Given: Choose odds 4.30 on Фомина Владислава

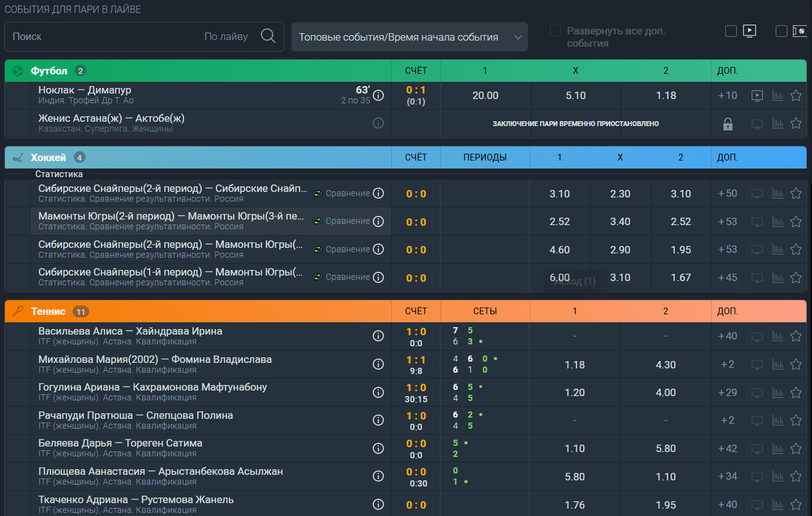Looking at the screenshot, I should coord(666,365).
